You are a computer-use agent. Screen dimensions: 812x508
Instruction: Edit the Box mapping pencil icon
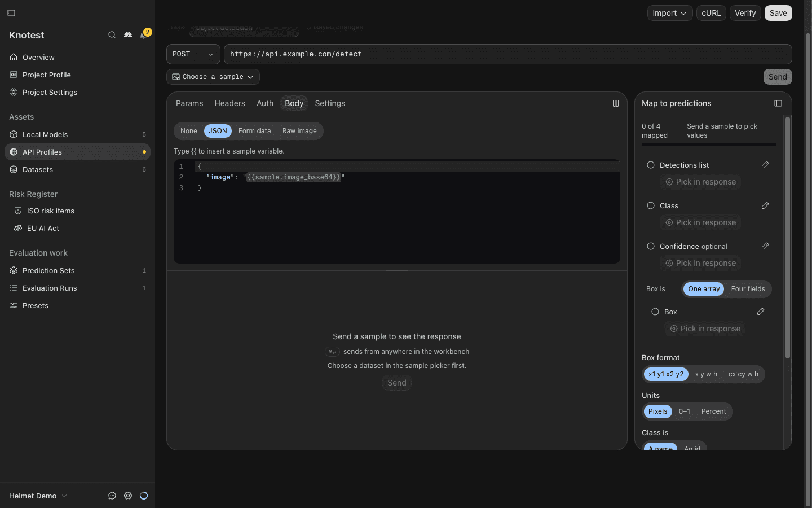pos(761,312)
